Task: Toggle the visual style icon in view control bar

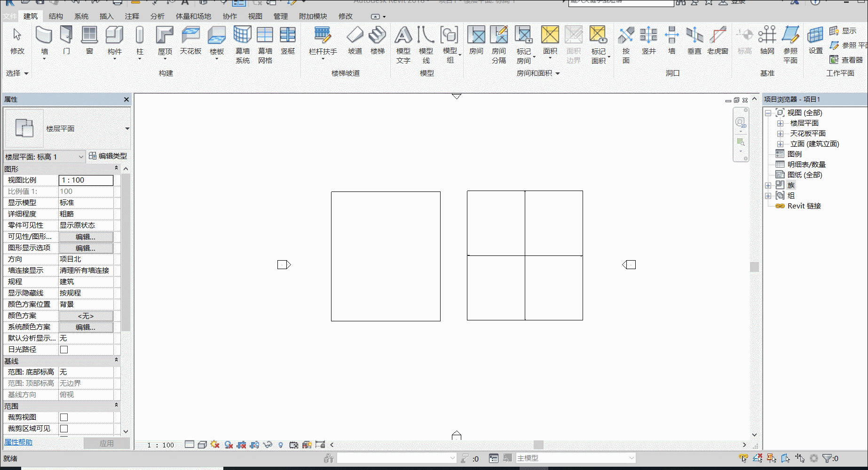Action: [x=202, y=445]
